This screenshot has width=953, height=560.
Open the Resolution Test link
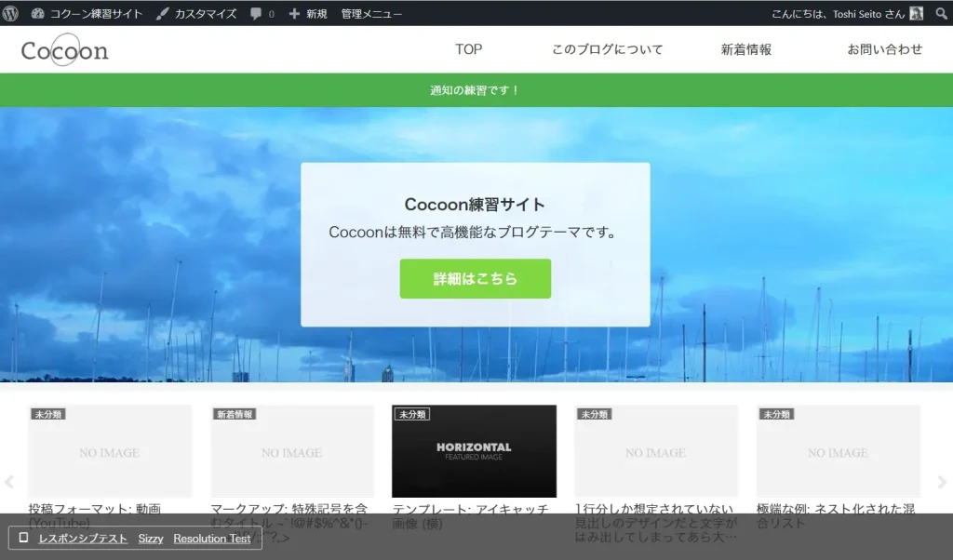tap(212, 539)
